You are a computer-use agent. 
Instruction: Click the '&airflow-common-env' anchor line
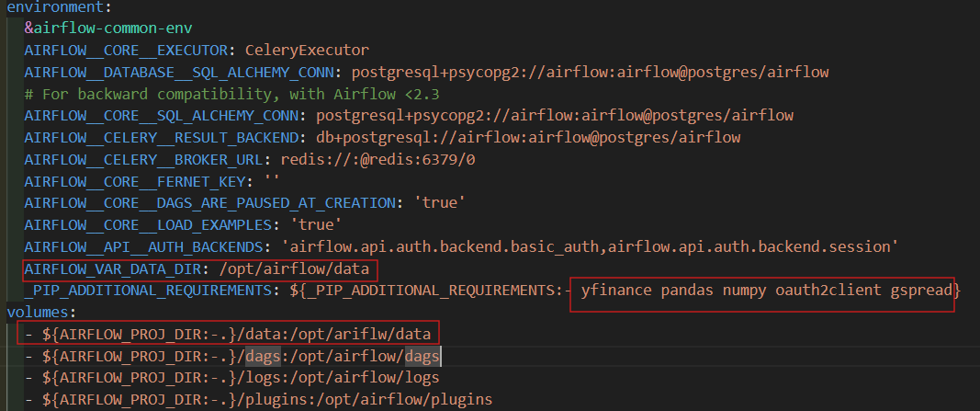coord(108,29)
